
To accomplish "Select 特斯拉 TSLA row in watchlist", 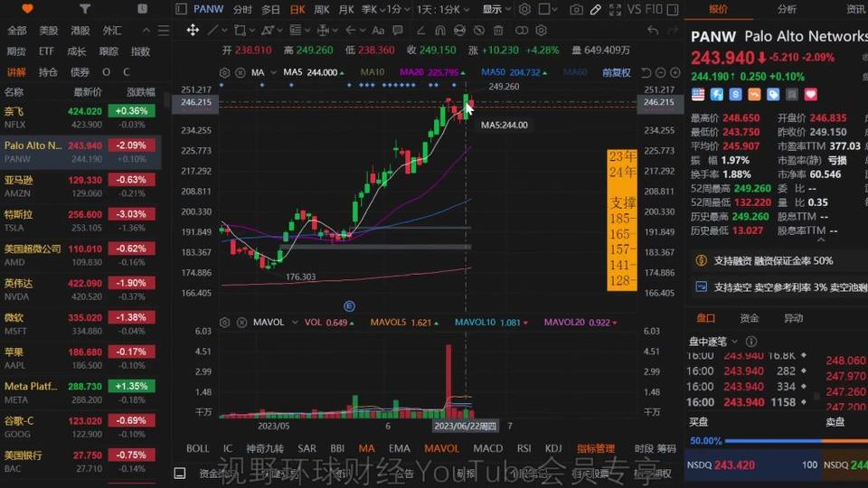I will click(80, 221).
